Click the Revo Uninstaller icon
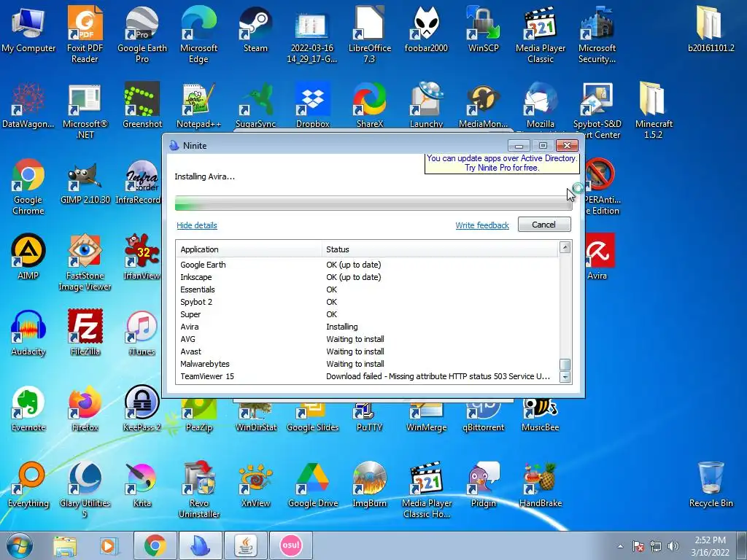Image resolution: width=747 pixels, height=560 pixels. pyautogui.click(x=198, y=489)
